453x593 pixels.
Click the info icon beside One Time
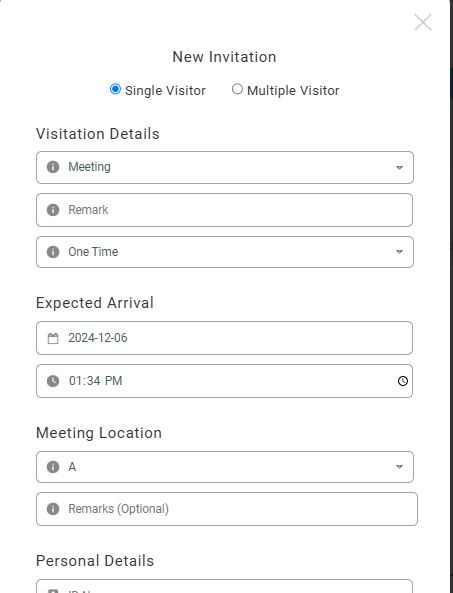click(x=53, y=252)
